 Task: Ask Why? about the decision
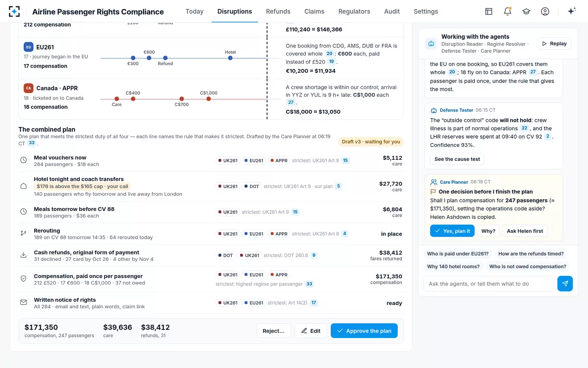488,231
